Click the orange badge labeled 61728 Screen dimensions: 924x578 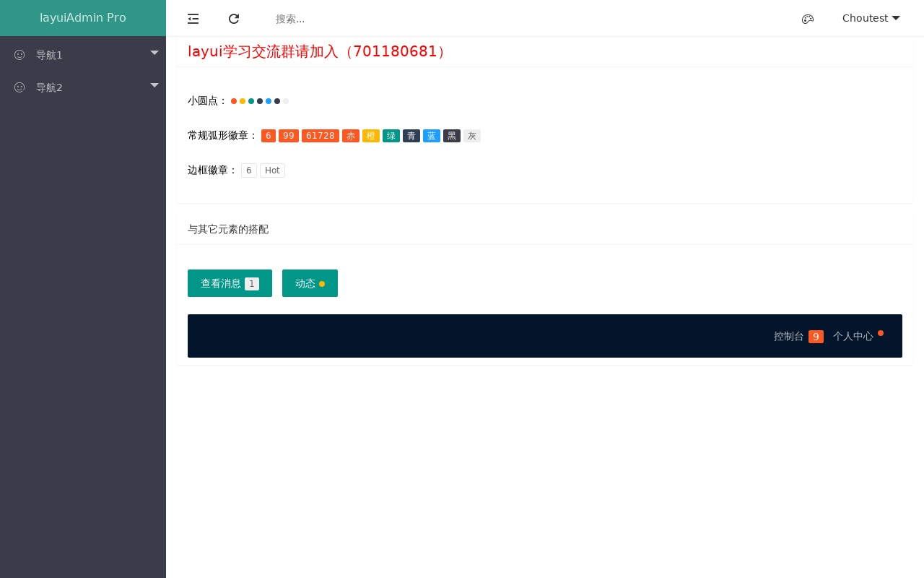click(321, 136)
